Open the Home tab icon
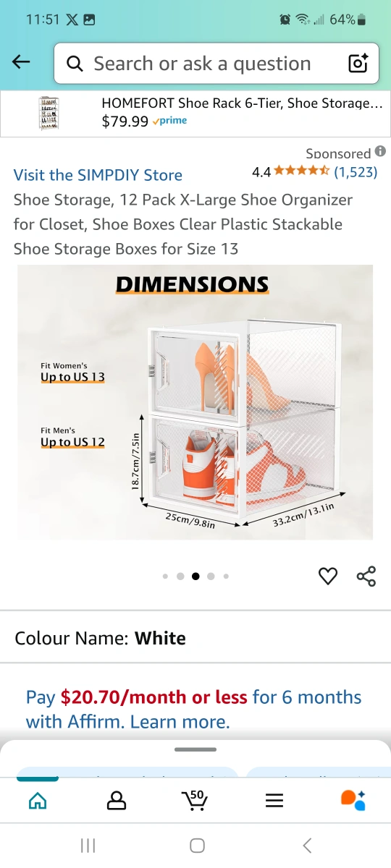Image resolution: width=391 pixels, height=868 pixels. (37, 800)
